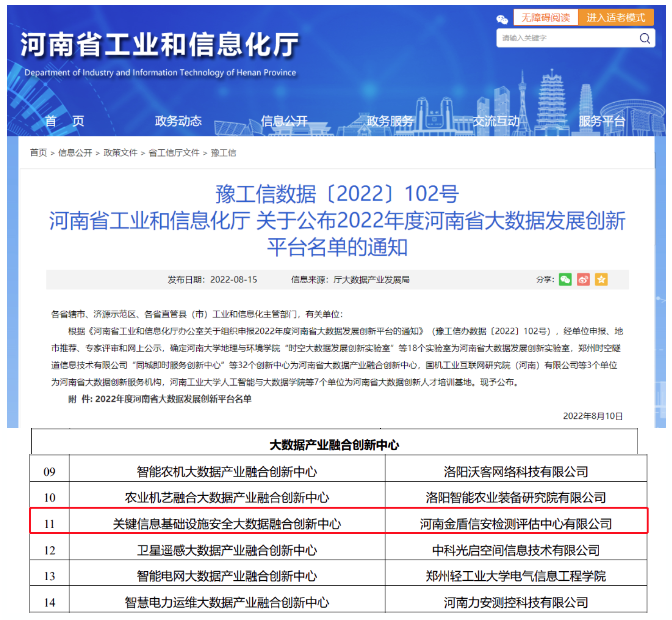Click row number 13

49,576
